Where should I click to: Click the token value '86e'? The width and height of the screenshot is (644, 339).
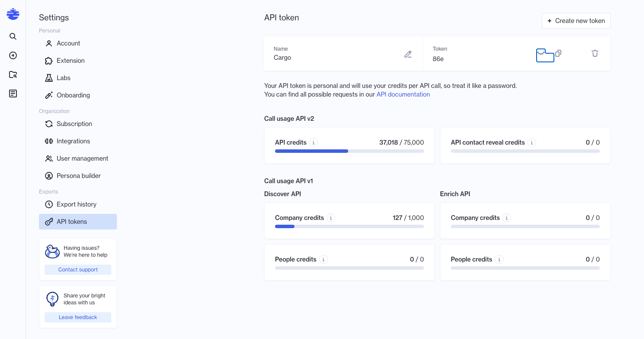tap(438, 59)
